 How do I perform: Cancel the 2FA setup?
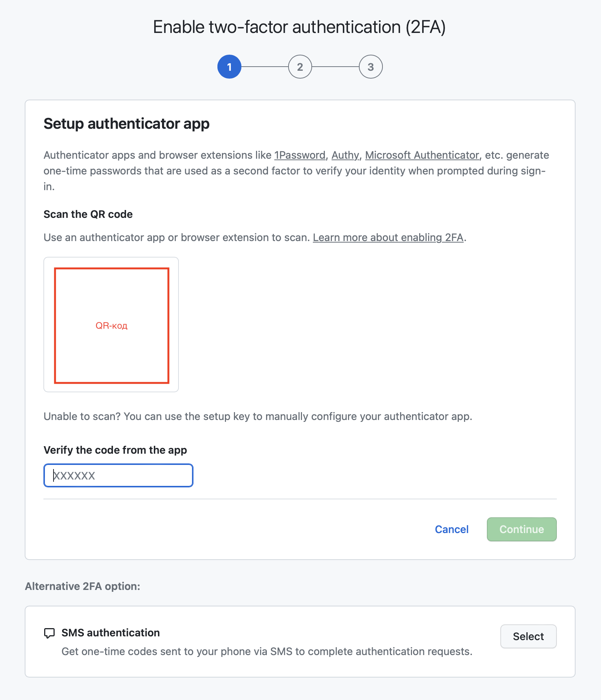coord(452,529)
